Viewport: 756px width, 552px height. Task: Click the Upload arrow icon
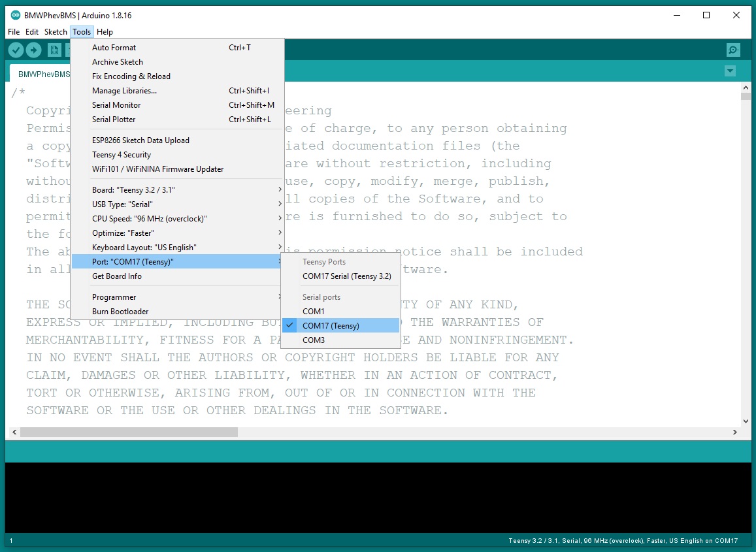click(x=33, y=50)
